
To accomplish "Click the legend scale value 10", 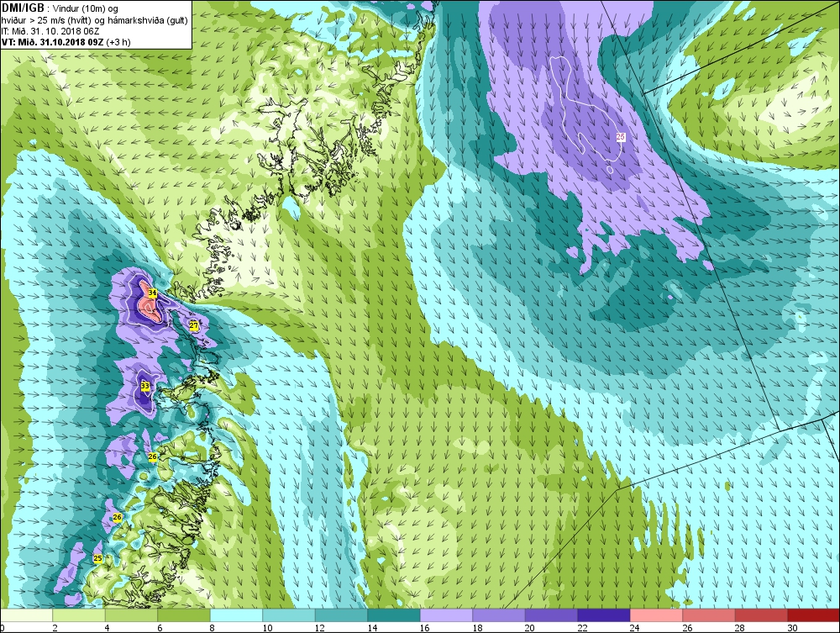I will click(x=267, y=628).
